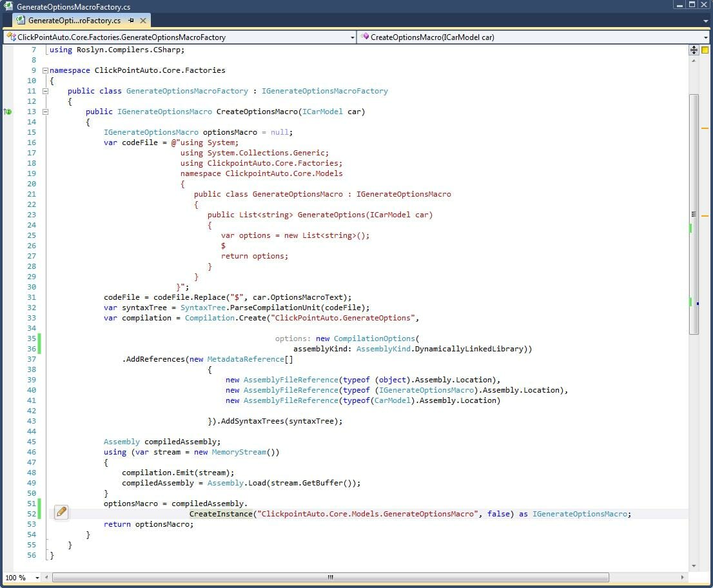
Task: Click 'ClickpointAuto.Core.Models' on namespace line 19
Action: point(284,173)
